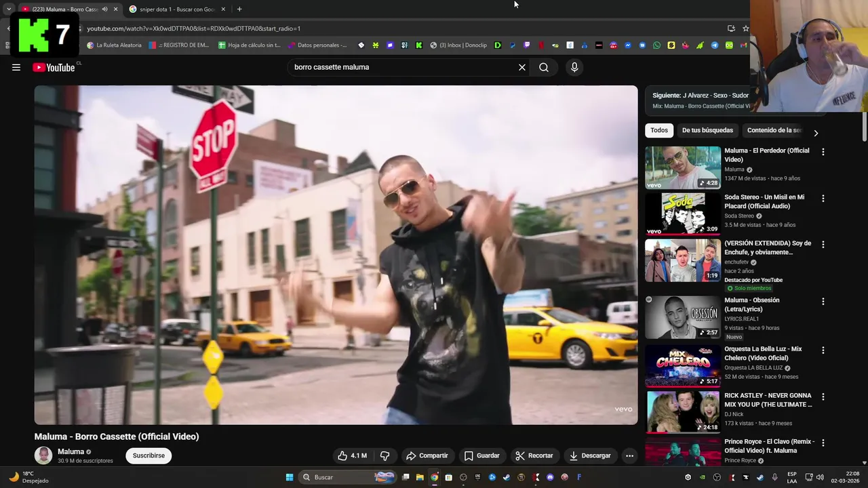Click RICK ASTLEY - NEVER GONNA title
The image size is (868, 488).
(768, 400)
